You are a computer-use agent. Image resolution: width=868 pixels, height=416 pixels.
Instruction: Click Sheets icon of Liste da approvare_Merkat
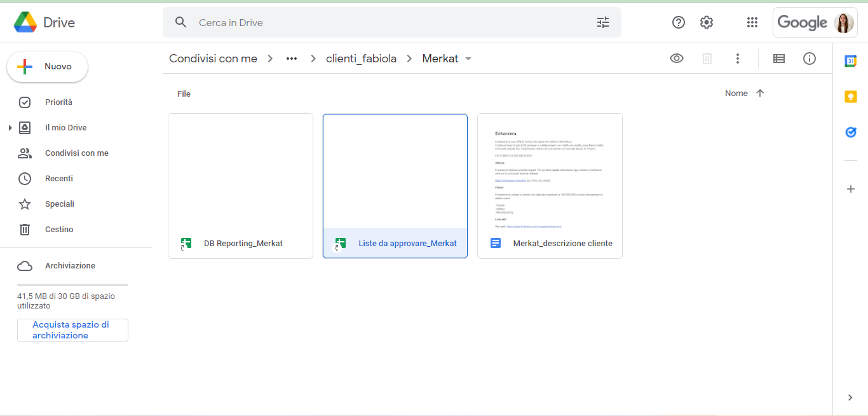[341, 244]
